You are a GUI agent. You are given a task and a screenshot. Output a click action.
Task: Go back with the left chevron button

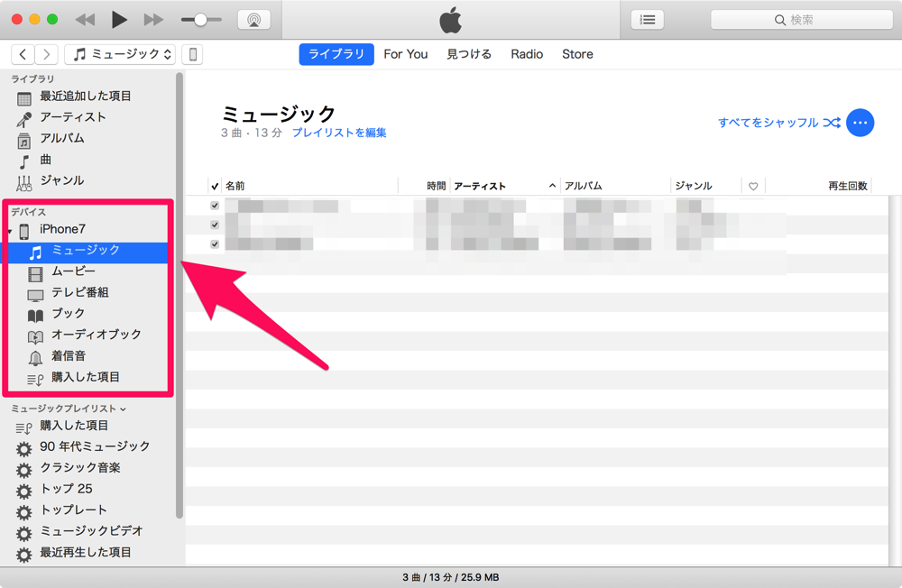coord(23,55)
